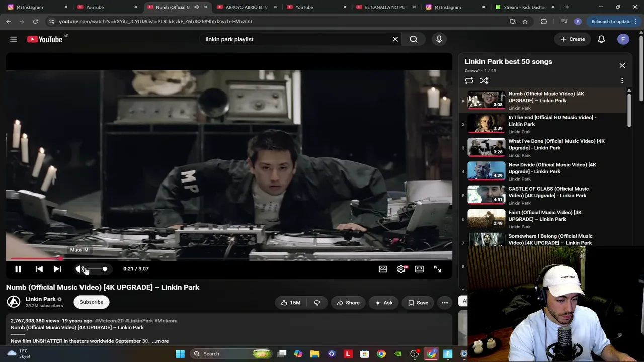
Task: Click the Ask button
Action: (x=384, y=303)
